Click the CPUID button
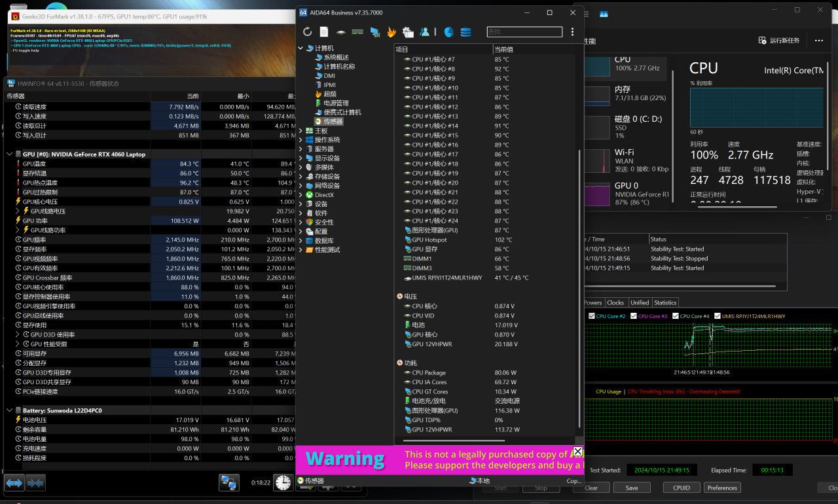Viewport: 838px width, 504px height. (x=681, y=488)
